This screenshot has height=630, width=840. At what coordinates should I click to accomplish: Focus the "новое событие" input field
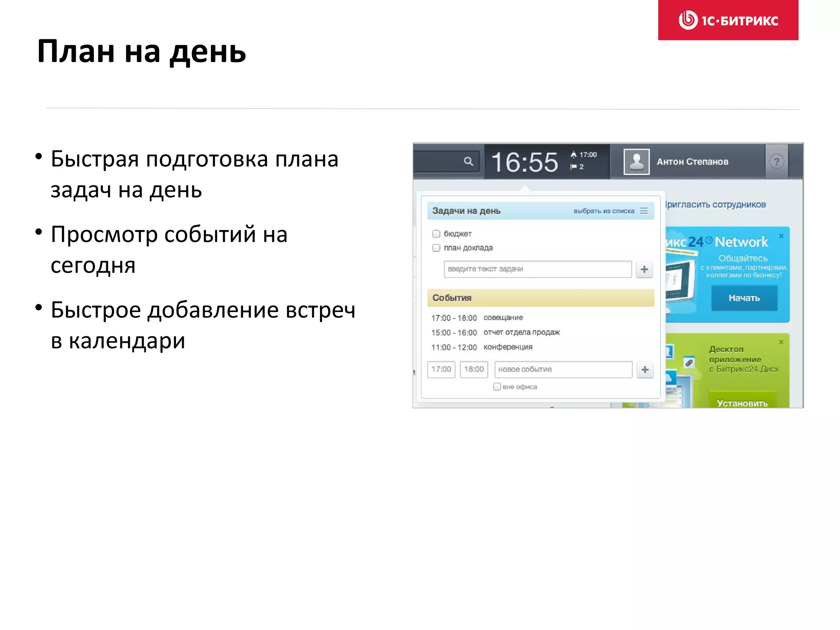(563, 370)
